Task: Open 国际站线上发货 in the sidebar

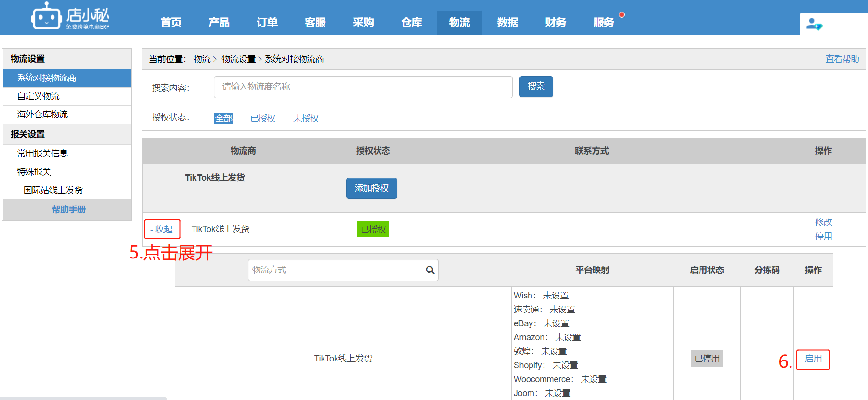Action: point(67,190)
